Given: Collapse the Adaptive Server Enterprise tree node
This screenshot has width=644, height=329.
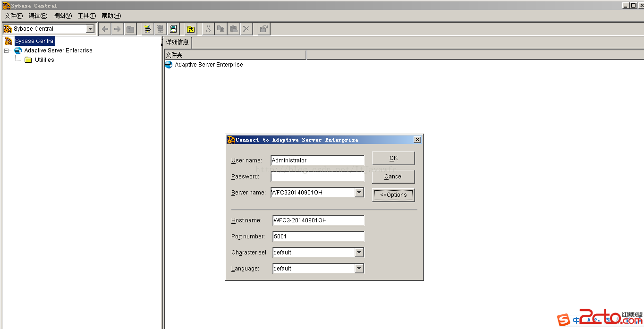Looking at the screenshot, I should pos(7,51).
